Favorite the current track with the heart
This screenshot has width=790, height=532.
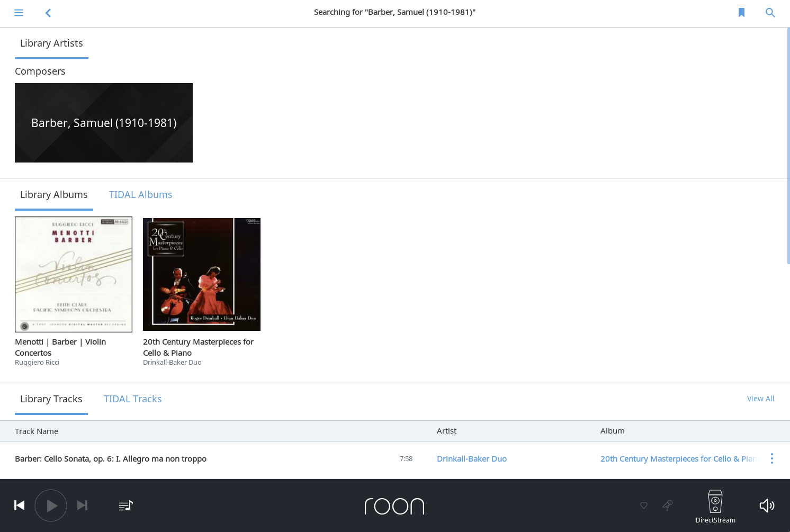tap(643, 506)
